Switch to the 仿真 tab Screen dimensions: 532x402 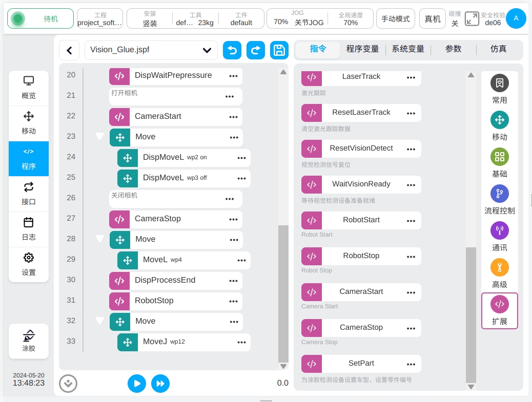point(498,49)
